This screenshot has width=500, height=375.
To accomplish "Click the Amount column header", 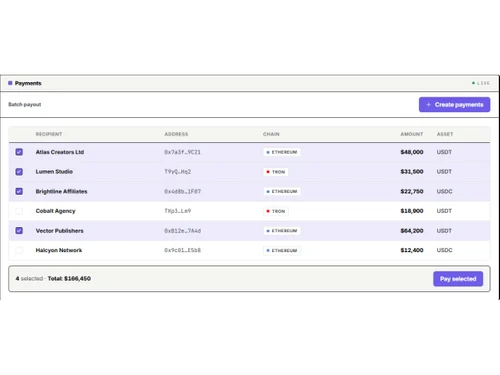I will pos(412,134).
